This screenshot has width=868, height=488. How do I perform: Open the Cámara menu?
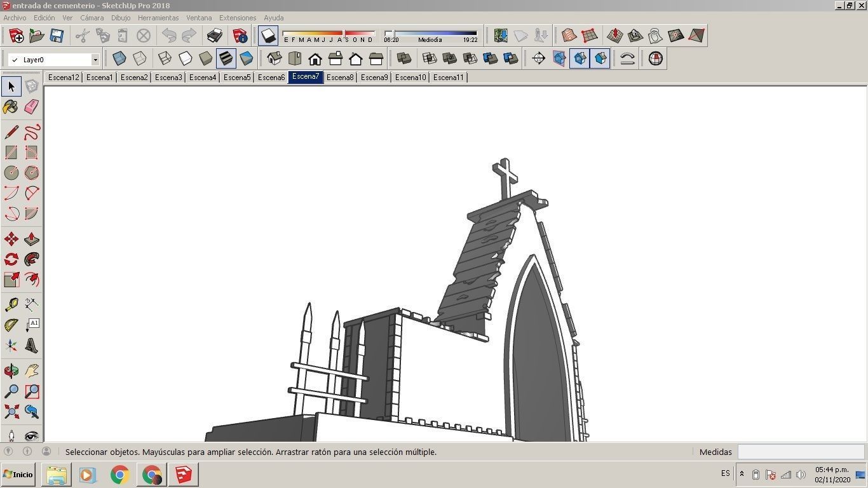[x=92, y=18]
